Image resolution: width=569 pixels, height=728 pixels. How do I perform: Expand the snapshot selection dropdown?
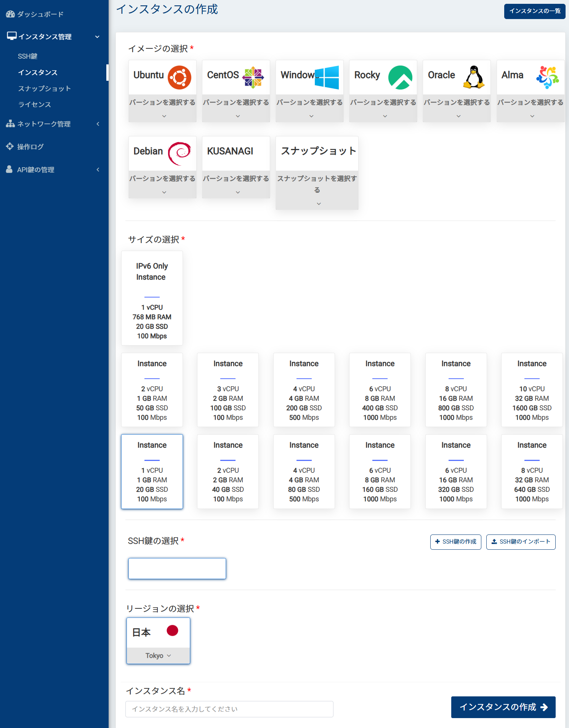coord(317,190)
